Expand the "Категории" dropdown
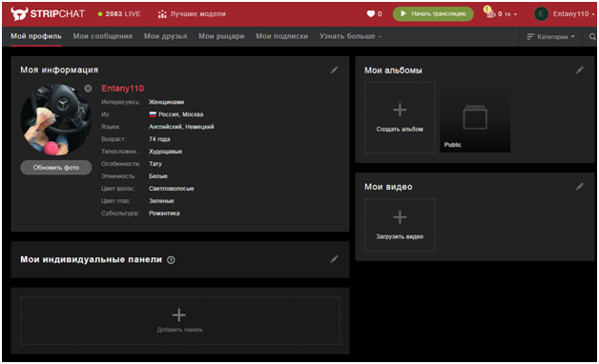The width and height of the screenshot is (599, 364). pyautogui.click(x=550, y=36)
